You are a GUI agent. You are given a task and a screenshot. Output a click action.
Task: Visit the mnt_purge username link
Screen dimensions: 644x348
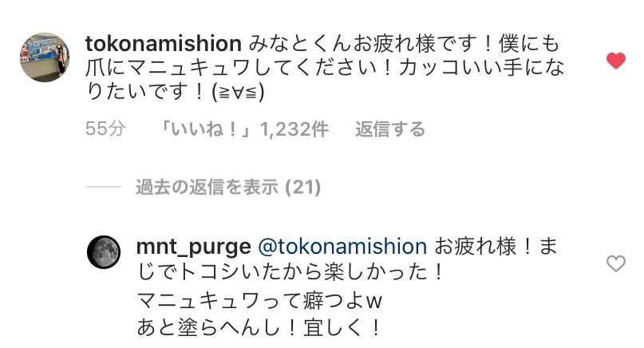(193, 247)
